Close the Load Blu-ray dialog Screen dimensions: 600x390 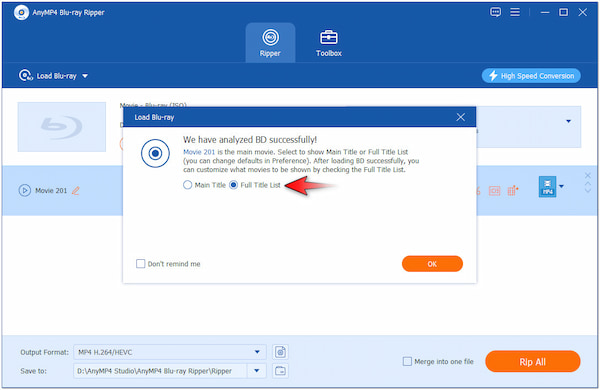coord(460,117)
